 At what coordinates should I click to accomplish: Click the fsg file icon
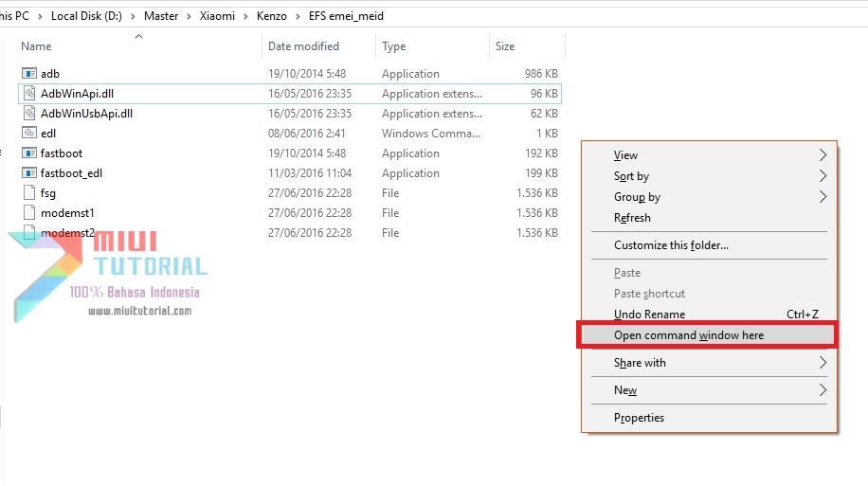pos(28,193)
